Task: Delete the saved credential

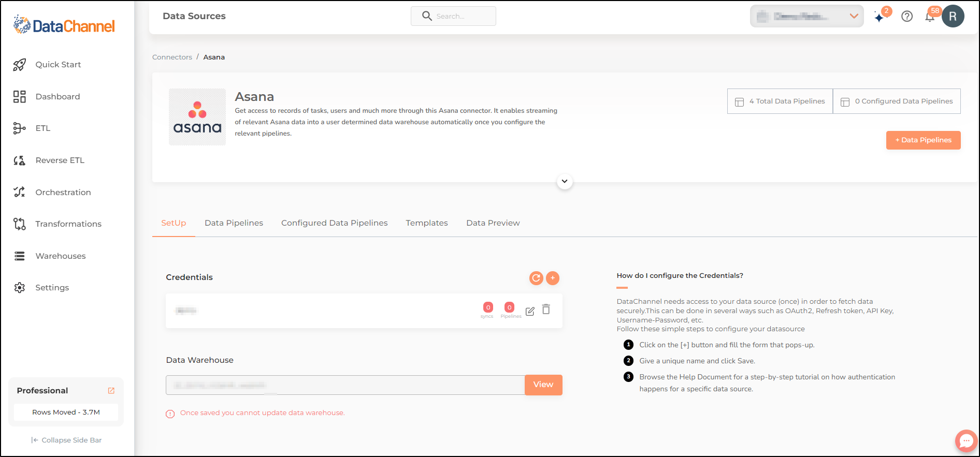Action: pos(546,309)
